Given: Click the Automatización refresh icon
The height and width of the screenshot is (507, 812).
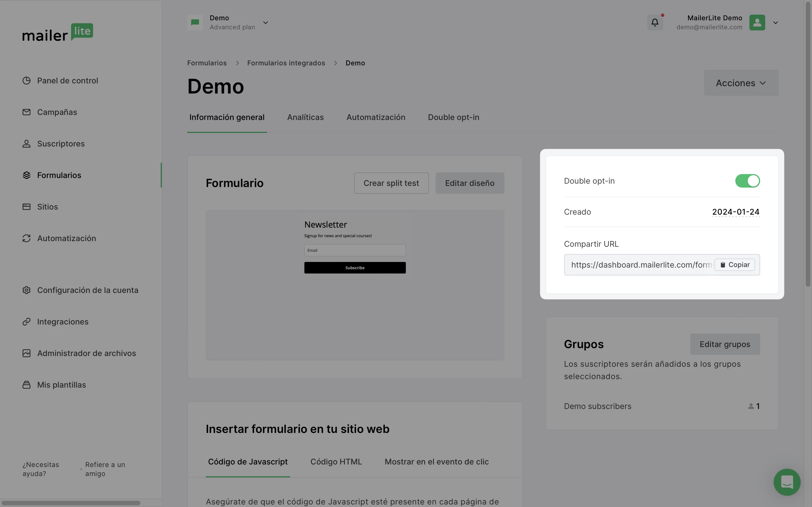Looking at the screenshot, I should coord(27,238).
